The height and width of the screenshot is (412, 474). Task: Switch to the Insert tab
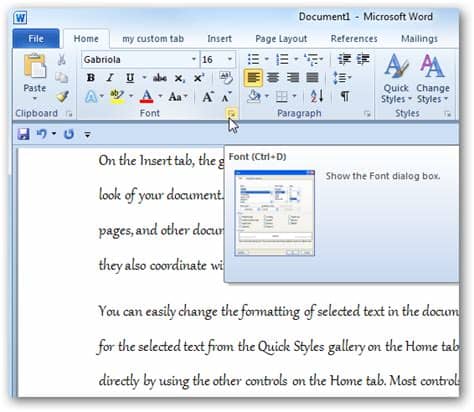click(219, 39)
